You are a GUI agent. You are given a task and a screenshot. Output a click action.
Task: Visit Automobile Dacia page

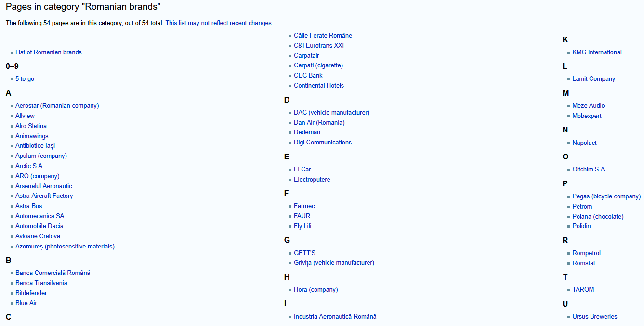point(39,226)
